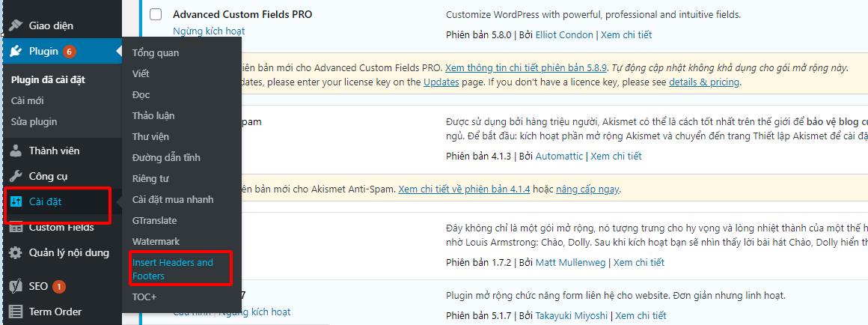Go to Cài mới under Plugin menu
The width and height of the screenshot is (868, 325).
coord(28,100)
